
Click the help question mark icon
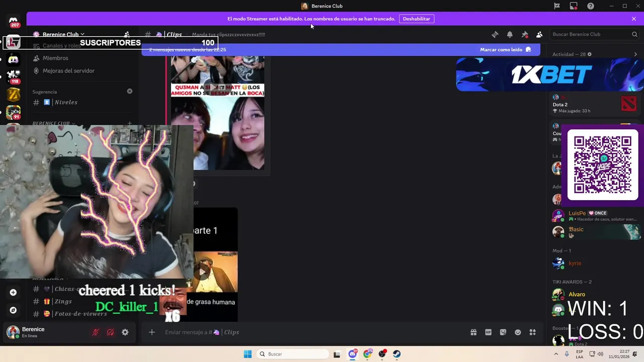(x=591, y=6)
